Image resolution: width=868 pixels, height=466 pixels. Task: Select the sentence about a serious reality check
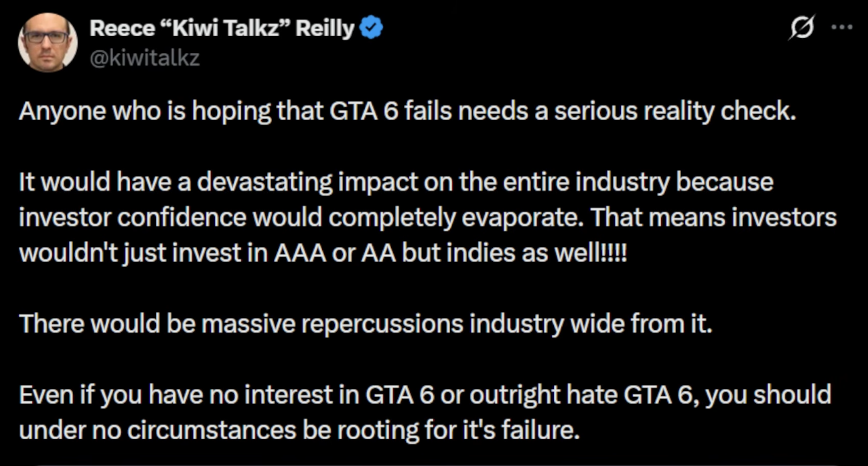pos(407,110)
